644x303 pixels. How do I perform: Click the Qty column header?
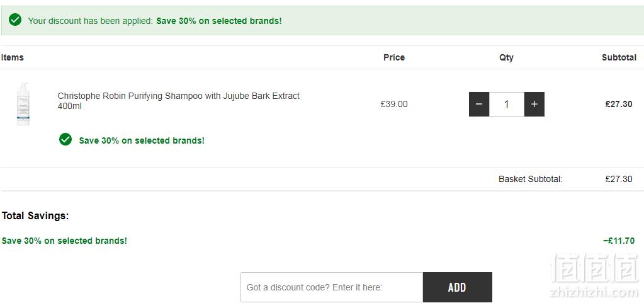(506, 57)
